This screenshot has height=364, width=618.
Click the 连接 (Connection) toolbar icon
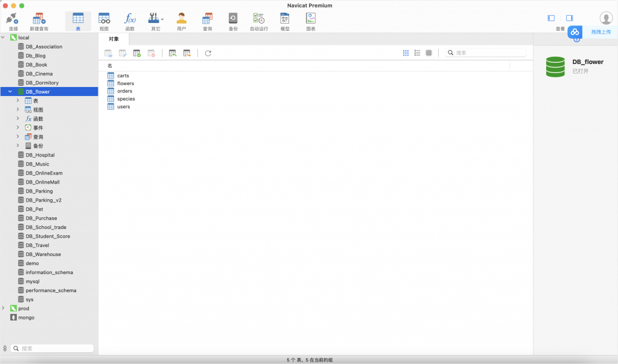13,21
